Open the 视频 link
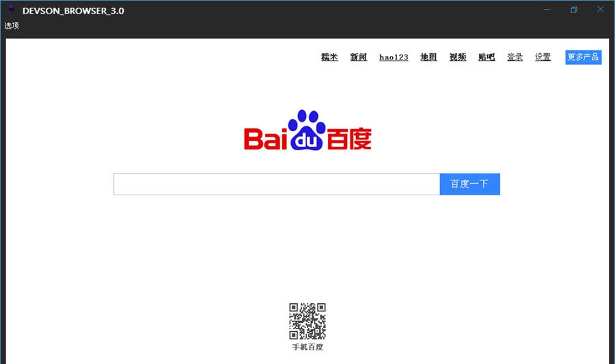 457,57
